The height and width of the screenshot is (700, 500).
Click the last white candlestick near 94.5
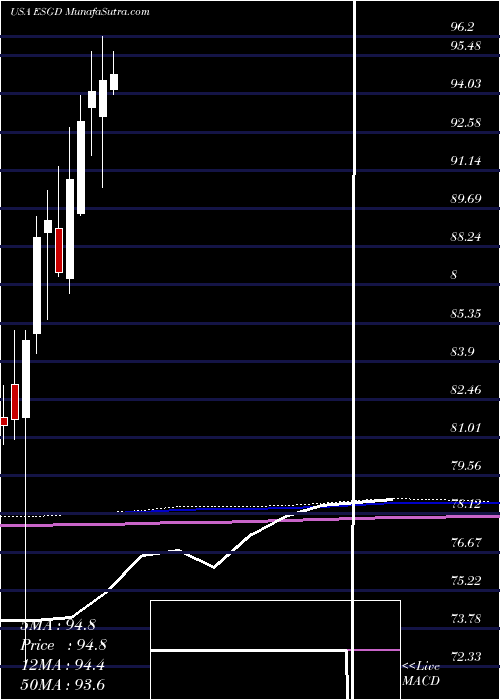pyautogui.click(x=114, y=82)
